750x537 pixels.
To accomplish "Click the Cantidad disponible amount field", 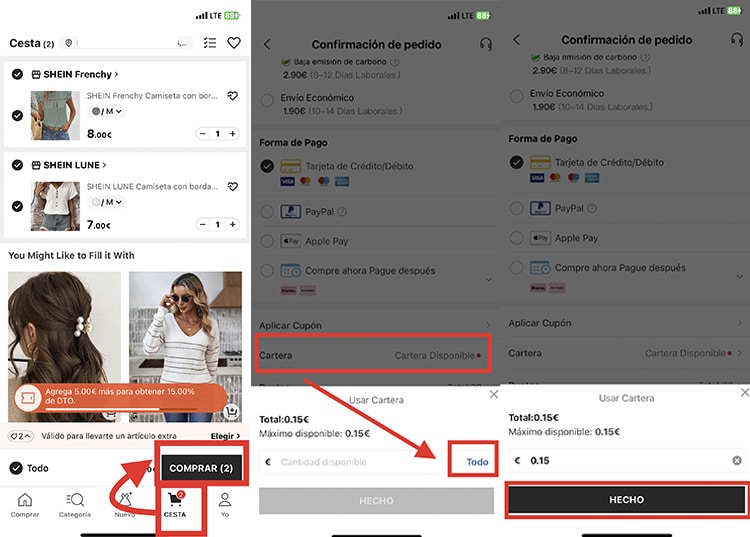I will tap(354, 462).
